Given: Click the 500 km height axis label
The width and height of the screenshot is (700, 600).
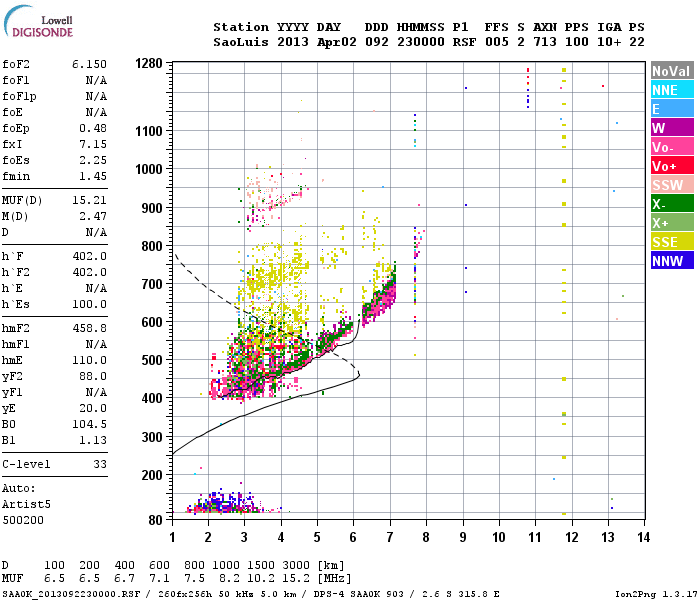Looking at the screenshot, I should coord(152,360).
